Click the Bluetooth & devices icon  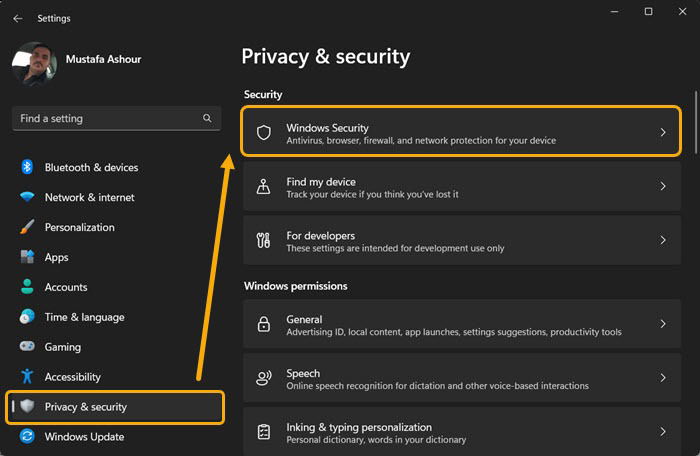(27, 167)
